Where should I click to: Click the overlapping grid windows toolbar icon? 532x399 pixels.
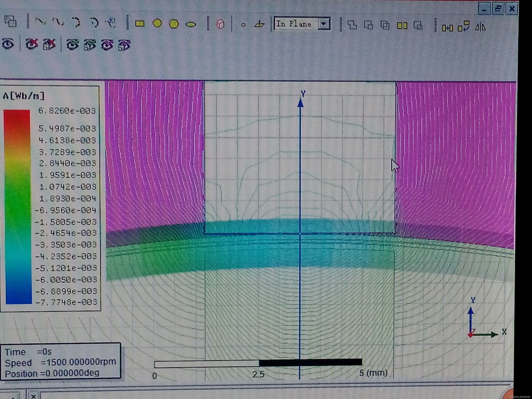pos(11,21)
